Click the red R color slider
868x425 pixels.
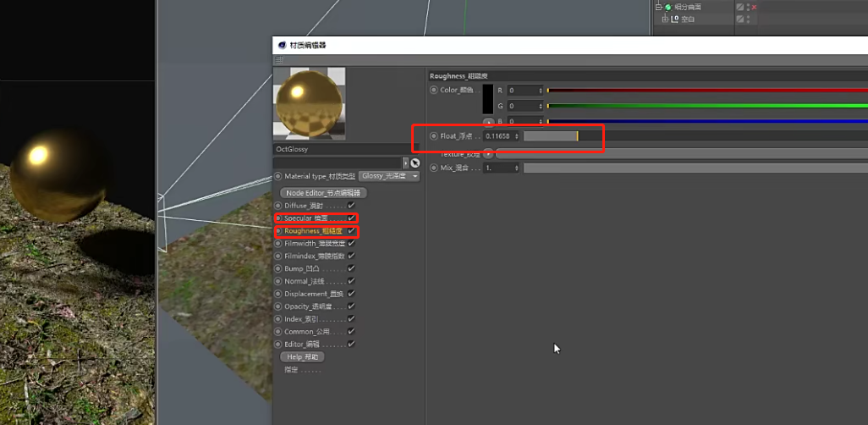(x=707, y=90)
